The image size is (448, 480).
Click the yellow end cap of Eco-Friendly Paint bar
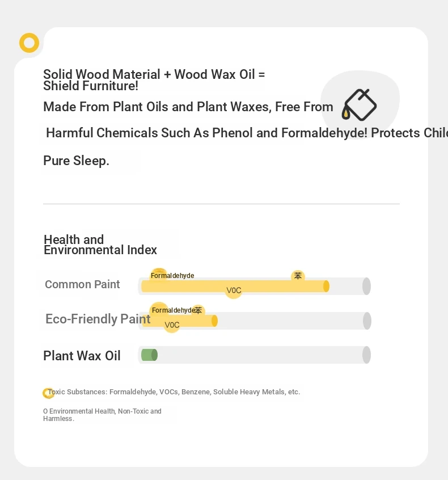click(x=214, y=321)
